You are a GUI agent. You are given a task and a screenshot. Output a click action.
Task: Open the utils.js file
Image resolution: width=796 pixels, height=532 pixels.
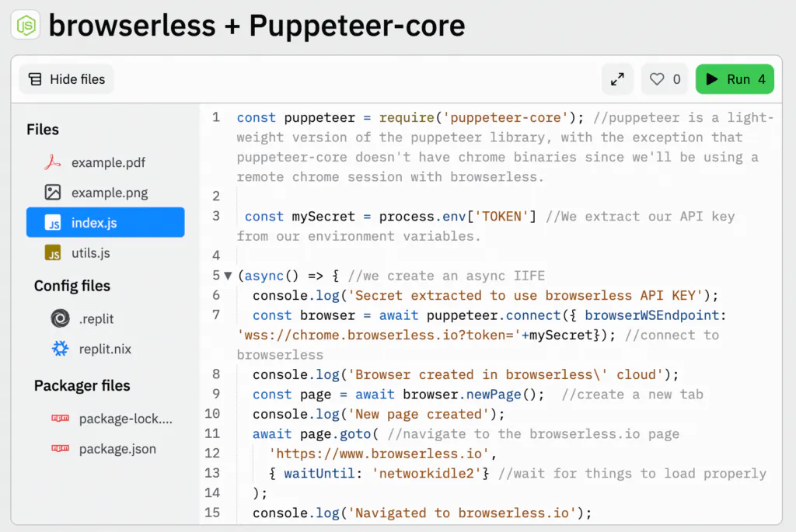[x=106, y=252]
